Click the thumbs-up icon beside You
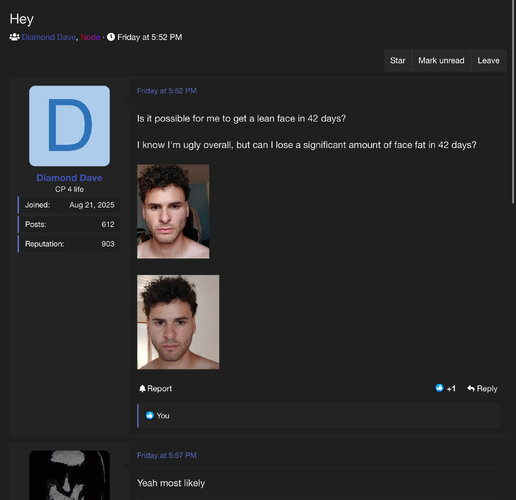516x500 pixels. tap(150, 415)
